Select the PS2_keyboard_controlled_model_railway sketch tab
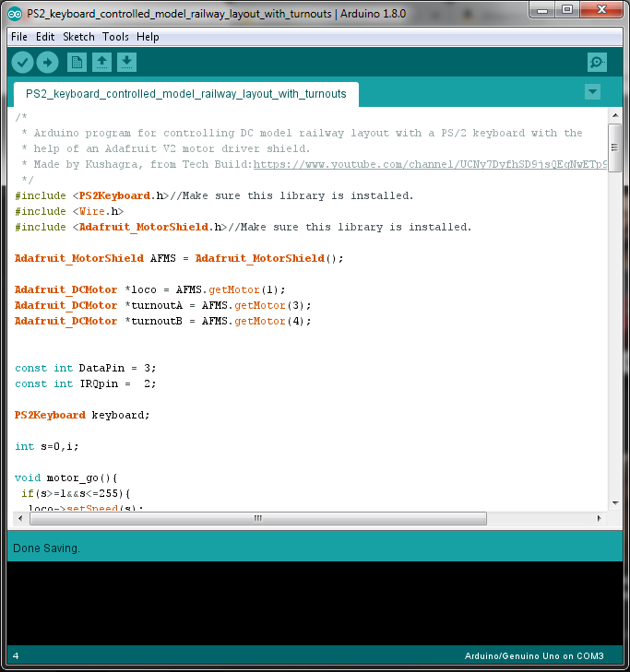630x672 pixels. [x=186, y=94]
